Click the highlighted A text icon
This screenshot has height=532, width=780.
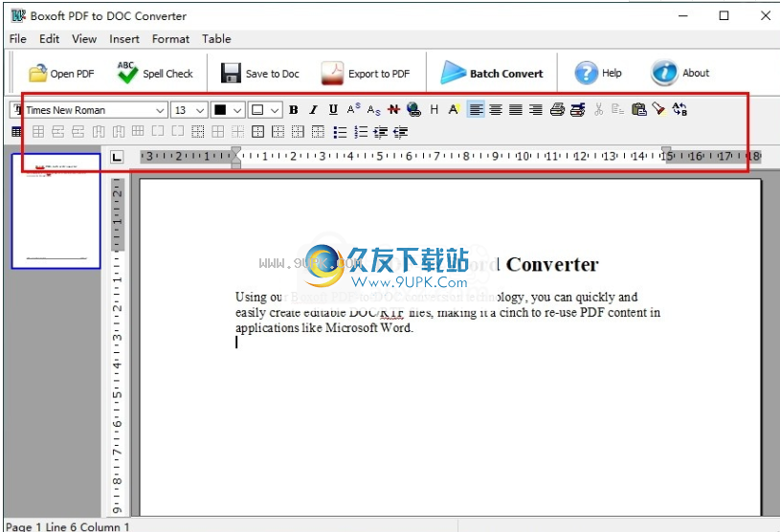[454, 109]
